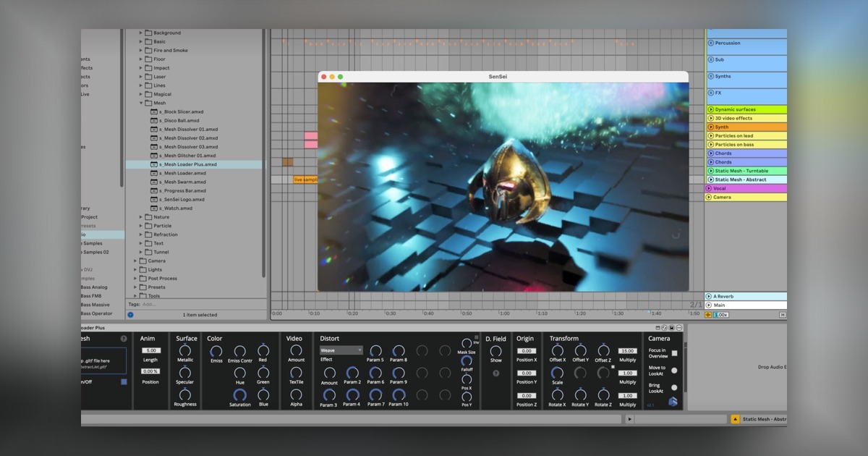The width and height of the screenshot is (868, 456).
Task: Click the 3D video effects track icon
Action: tap(710, 118)
